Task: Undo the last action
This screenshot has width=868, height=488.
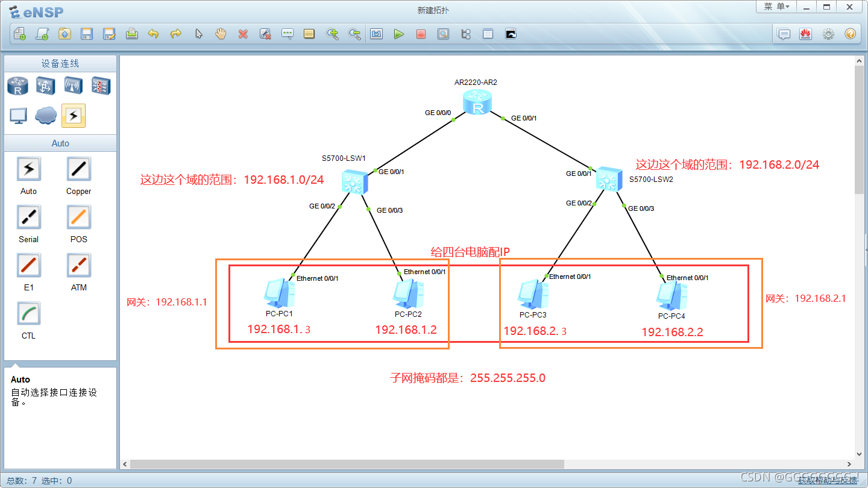Action: pyautogui.click(x=154, y=34)
